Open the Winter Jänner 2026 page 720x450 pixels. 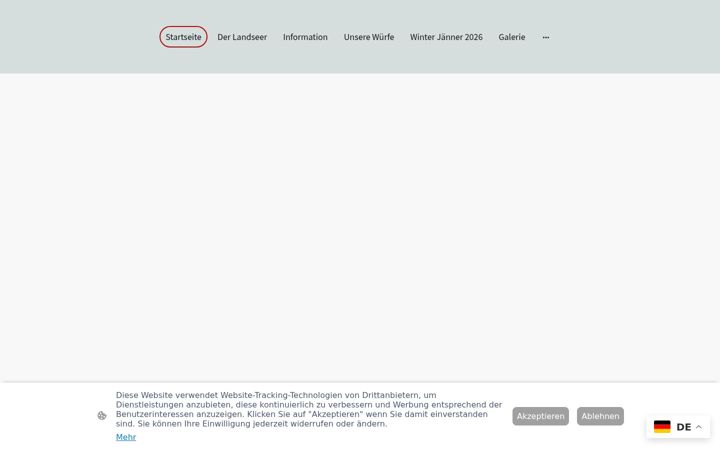(x=446, y=37)
